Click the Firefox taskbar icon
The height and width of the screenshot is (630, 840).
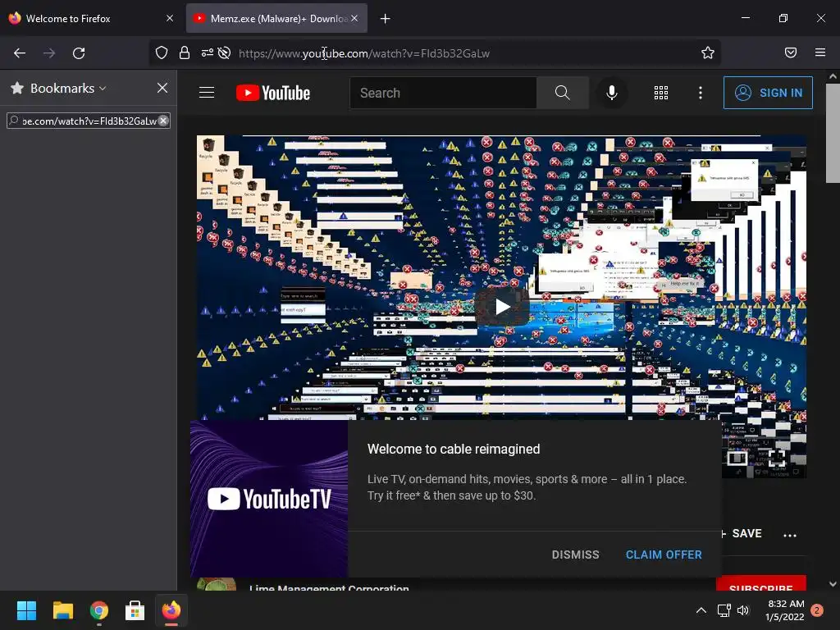point(171,610)
